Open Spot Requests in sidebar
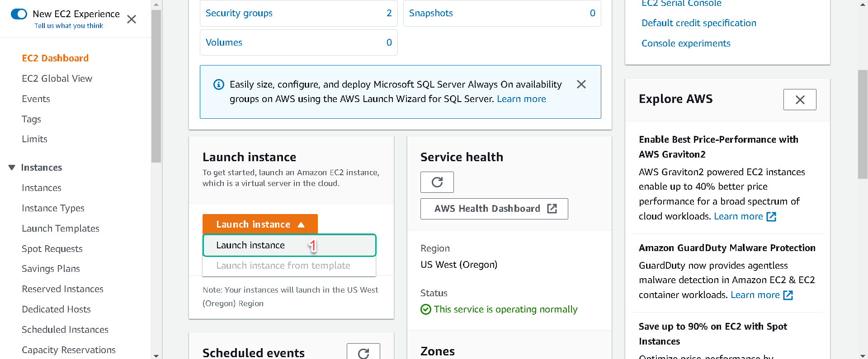The height and width of the screenshot is (359, 868). click(x=52, y=249)
